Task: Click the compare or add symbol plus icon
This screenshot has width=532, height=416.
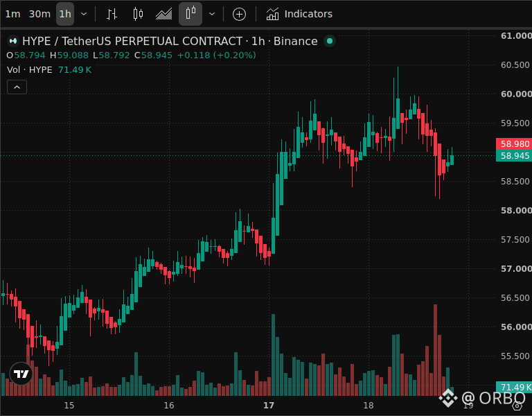Action: pyautogui.click(x=239, y=14)
